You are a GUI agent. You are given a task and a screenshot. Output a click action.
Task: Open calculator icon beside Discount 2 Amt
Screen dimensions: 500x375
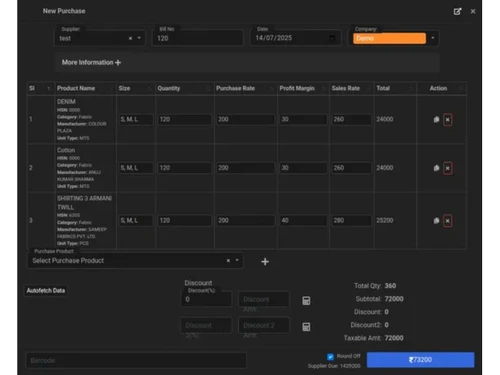306,327
